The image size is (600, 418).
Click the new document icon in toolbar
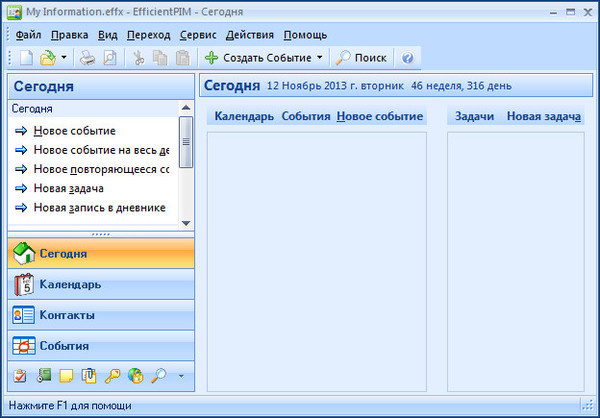pyautogui.click(x=26, y=58)
